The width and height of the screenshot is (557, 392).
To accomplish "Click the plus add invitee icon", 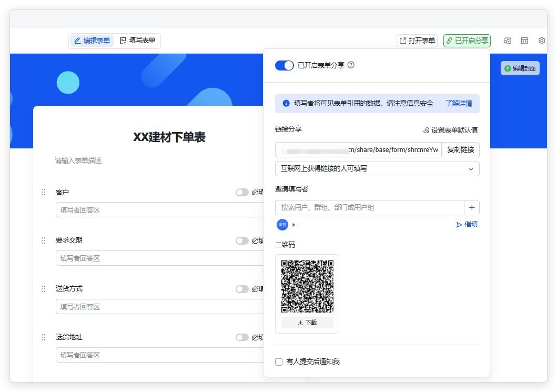I will pos(472,207).
